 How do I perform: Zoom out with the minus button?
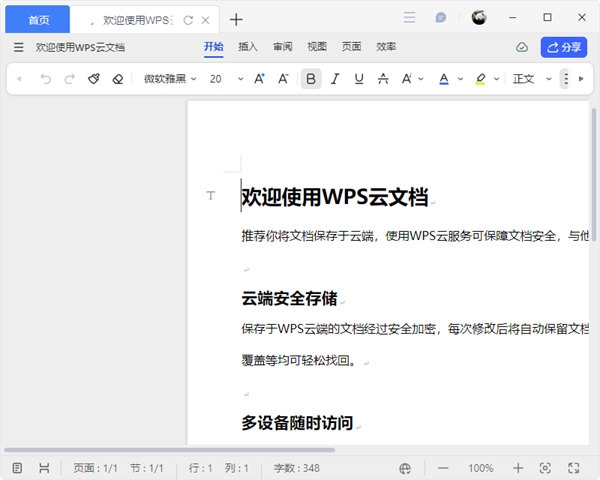[443, 468]
